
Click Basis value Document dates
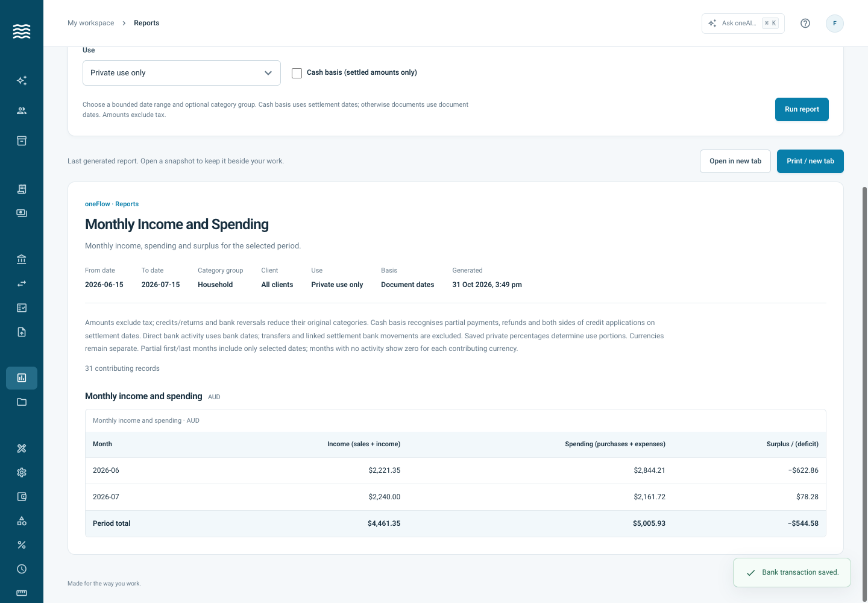tap(407, 285)
